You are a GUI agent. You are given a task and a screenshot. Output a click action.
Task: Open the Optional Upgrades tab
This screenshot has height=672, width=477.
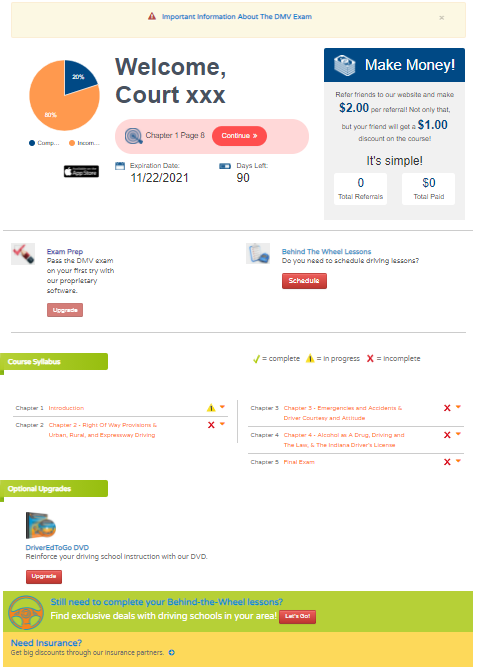54,489
